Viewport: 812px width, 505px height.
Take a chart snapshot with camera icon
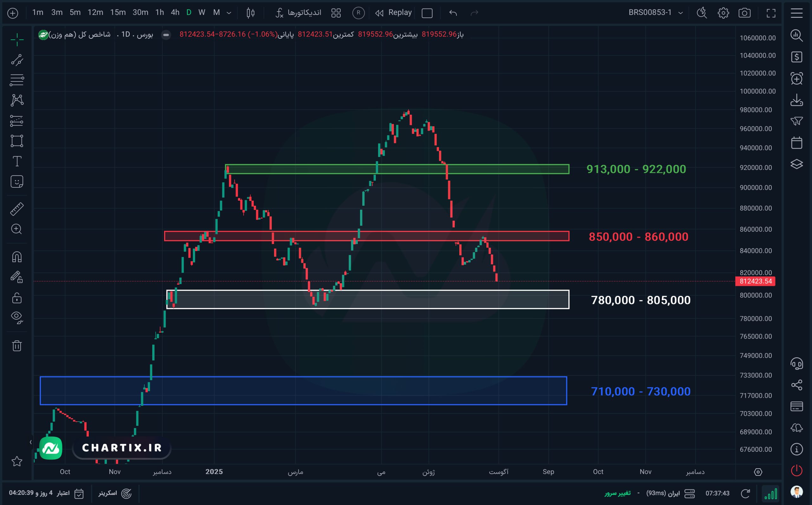click(744, 13)
